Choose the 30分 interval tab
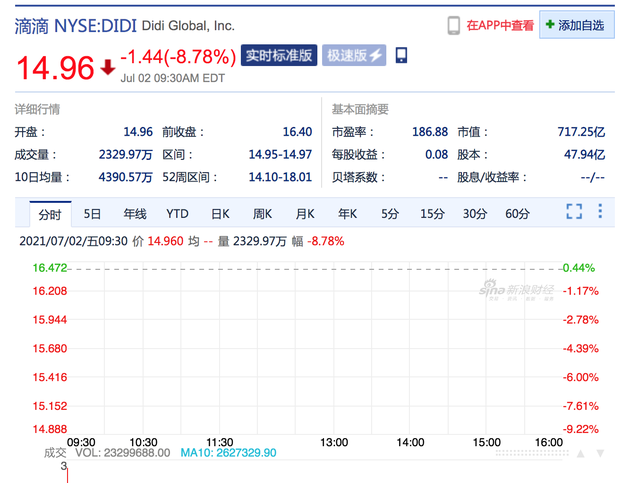630x483 pixels. click(475, 214)
